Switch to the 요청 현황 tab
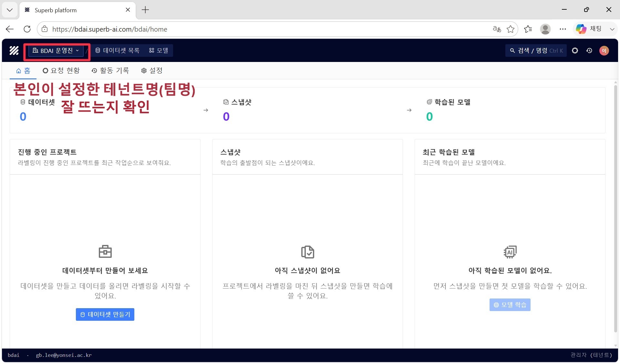Viewport: 620px width, 364px height. pos(61,71)
